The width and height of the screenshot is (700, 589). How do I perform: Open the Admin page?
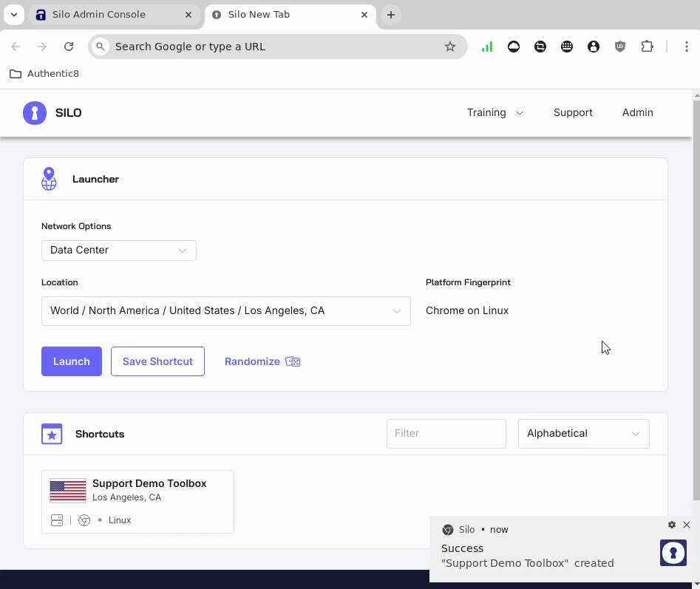(x=637, y=112)
